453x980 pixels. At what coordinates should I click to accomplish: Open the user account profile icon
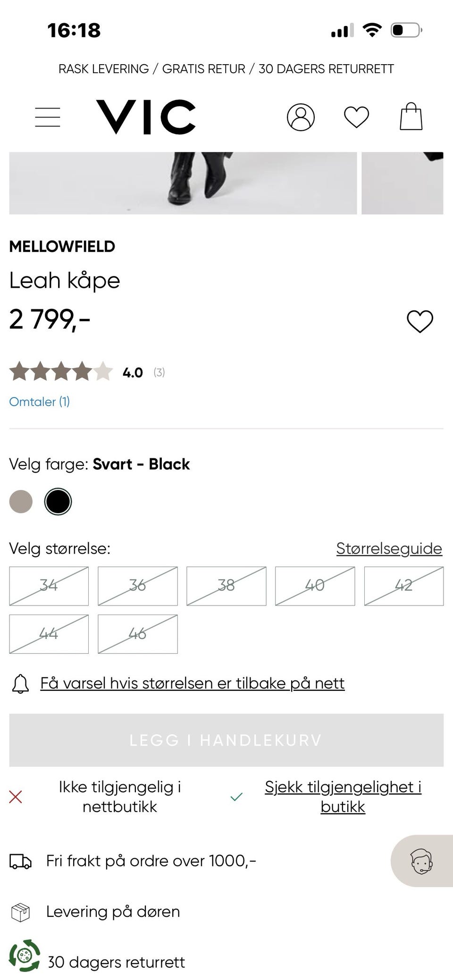301,117
